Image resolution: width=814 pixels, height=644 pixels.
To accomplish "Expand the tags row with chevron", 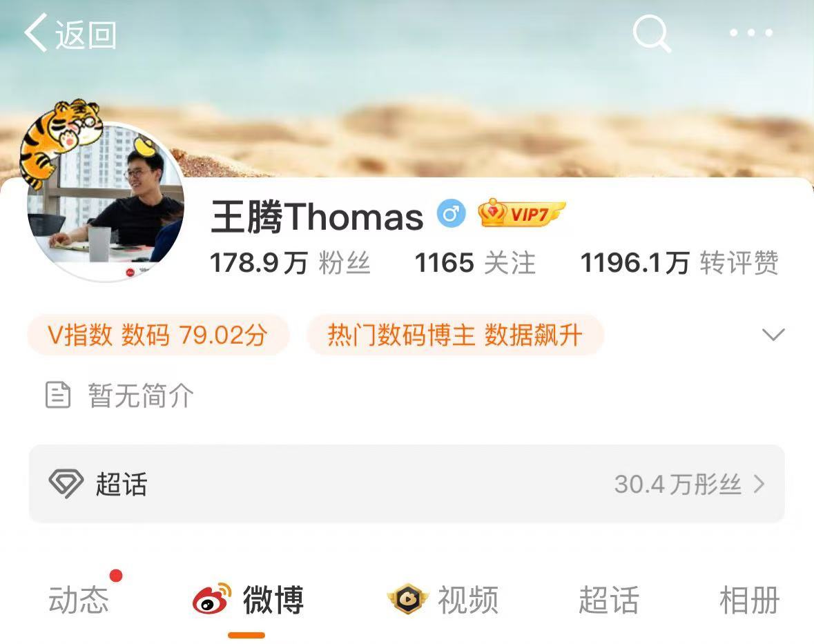I will coord(773,335).
